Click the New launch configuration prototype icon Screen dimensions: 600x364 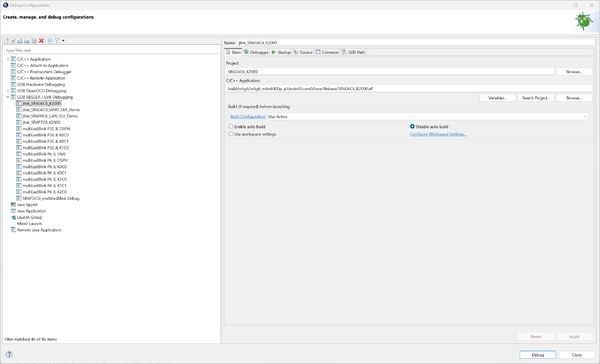coord(13,41)
